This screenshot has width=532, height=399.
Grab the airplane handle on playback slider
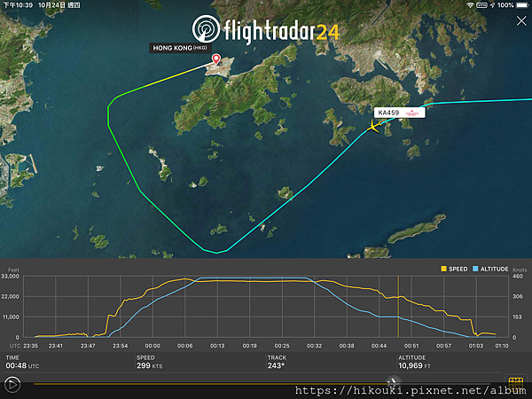point(393,382)
